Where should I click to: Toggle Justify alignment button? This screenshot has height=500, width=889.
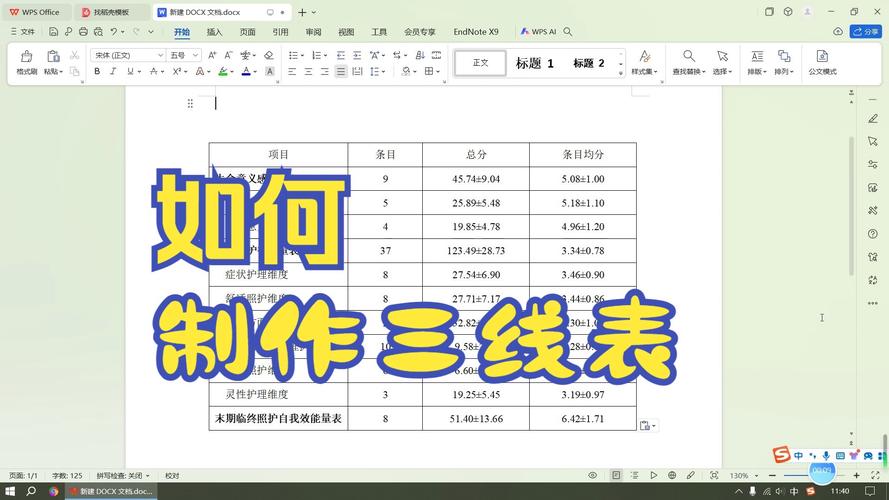tap(341, 71)
